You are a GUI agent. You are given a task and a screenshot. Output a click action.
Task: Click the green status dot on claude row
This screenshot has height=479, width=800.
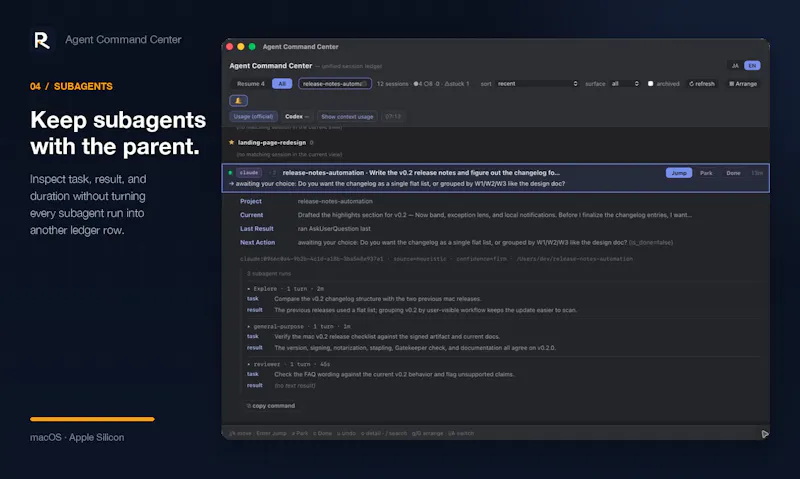231,172
